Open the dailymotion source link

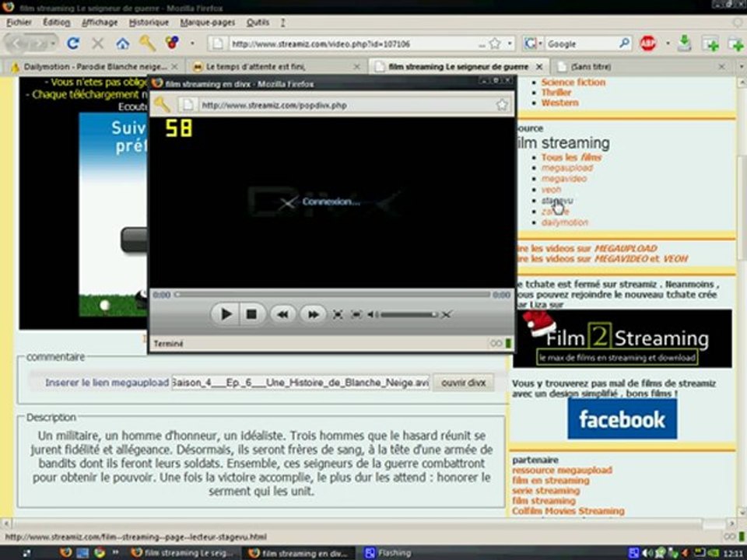565,222
